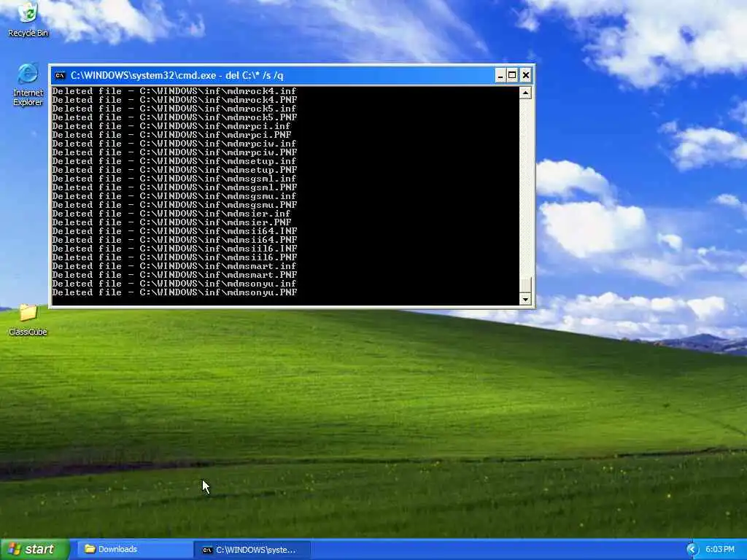
Task: Minimize the cmd.exe window
Action: tap(500, 75)
